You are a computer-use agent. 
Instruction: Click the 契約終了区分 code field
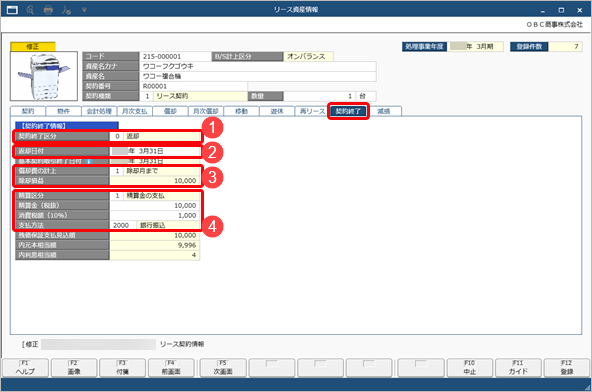(117, 136)
